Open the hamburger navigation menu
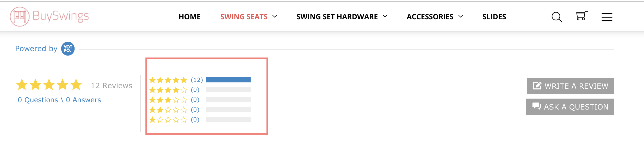Viewport: 644px width, 157px height. tap(607, 17)
